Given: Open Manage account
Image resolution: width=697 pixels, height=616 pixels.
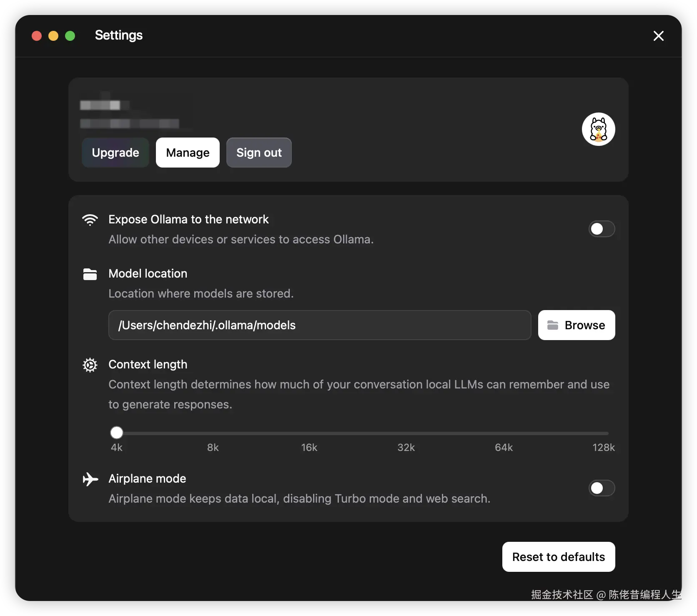Looking at the screenshot, I should 188,153.
